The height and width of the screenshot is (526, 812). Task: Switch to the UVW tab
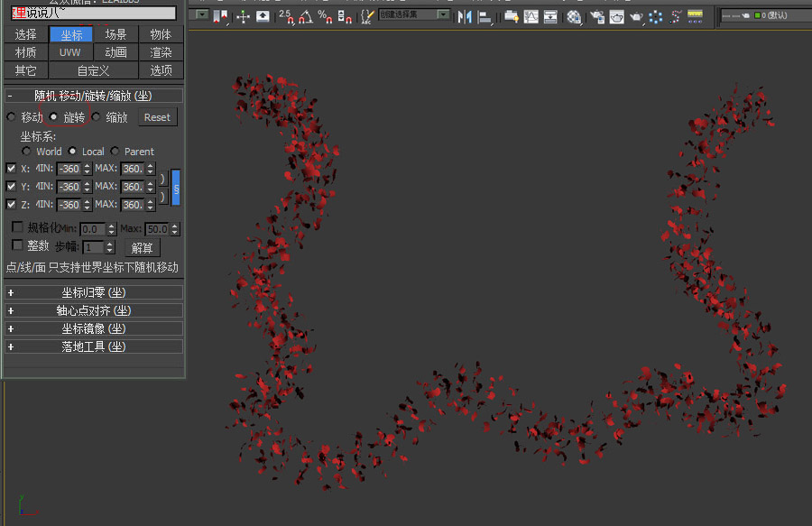[x=70, y=52]
